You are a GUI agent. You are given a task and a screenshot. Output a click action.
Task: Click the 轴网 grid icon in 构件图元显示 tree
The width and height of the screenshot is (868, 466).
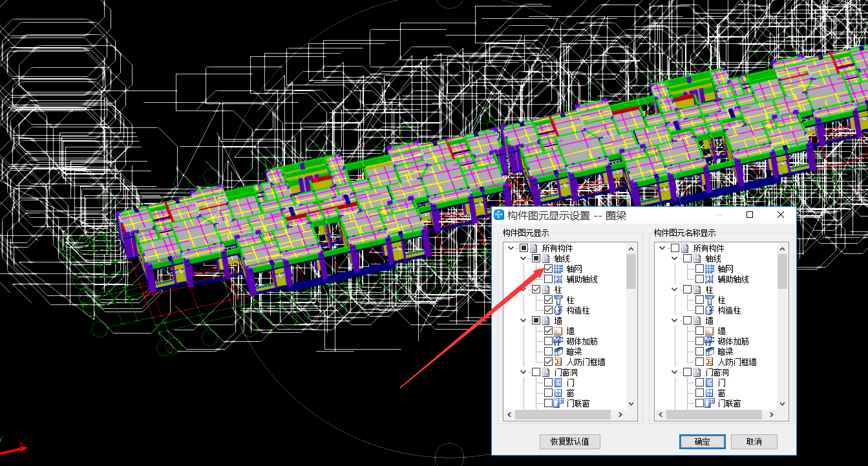558,269
